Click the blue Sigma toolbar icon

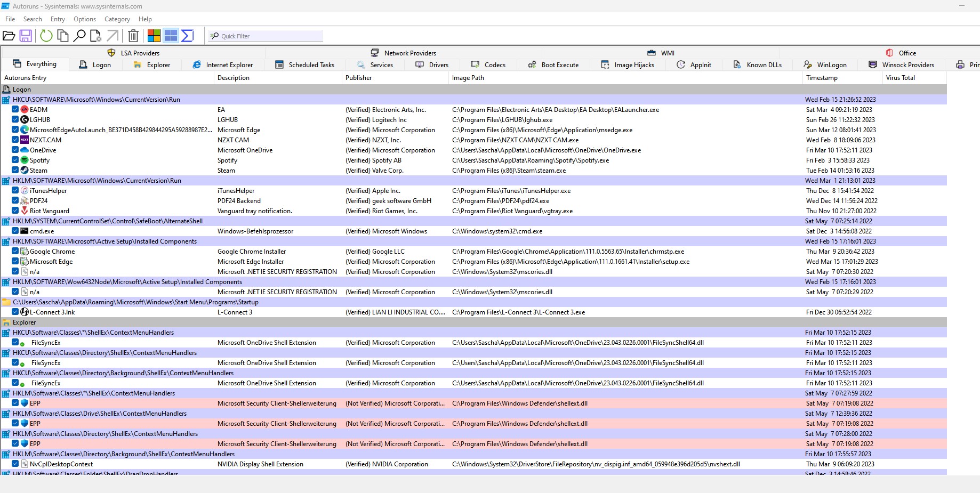tap(187, 36)
